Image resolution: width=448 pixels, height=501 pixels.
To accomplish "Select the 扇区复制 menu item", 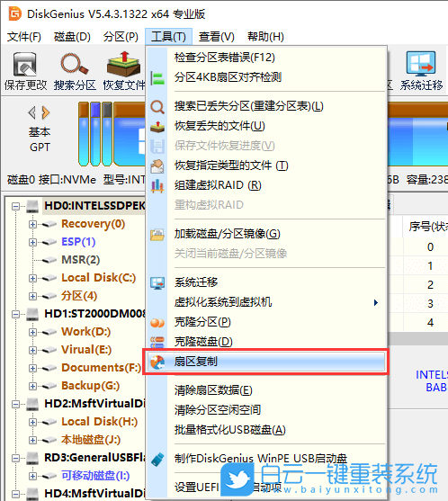I will (266, 362).
